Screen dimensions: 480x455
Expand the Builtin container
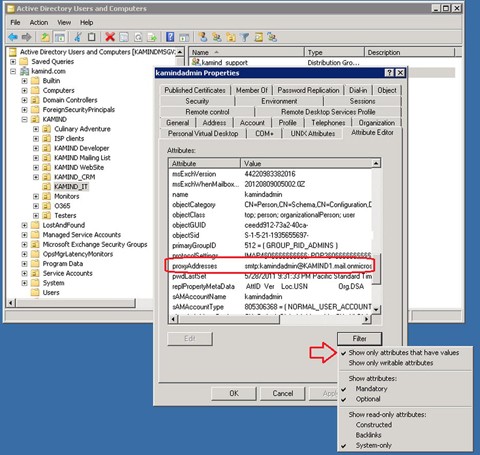(24, 81)
